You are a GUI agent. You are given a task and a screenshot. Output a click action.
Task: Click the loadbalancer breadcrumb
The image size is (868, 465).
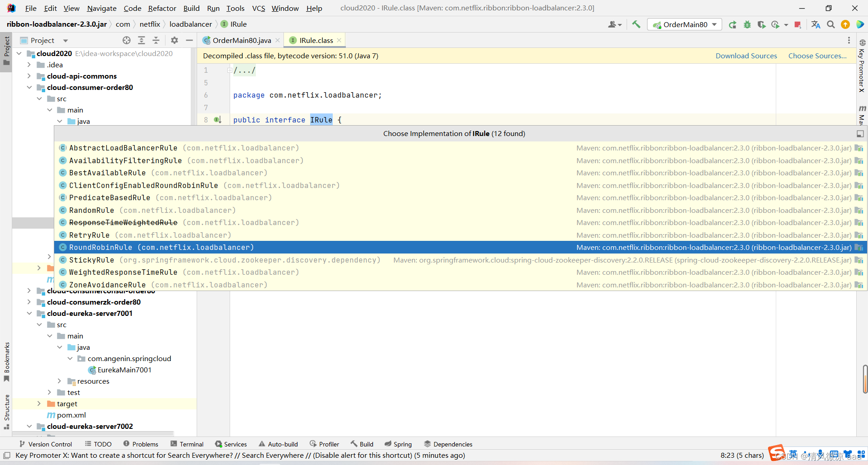(x=190, y=24)
